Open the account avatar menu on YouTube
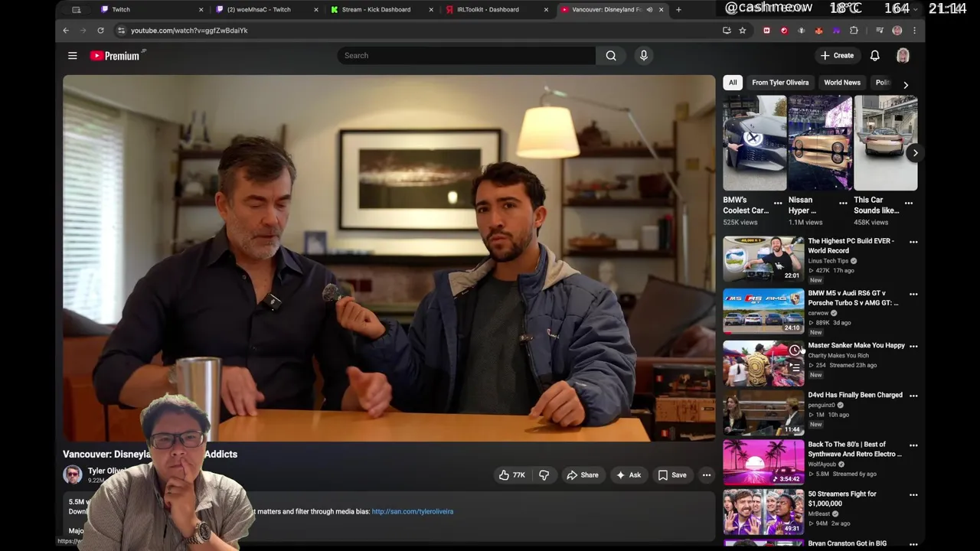The width and height of the screenshot is (980, 551). click(x=903, y=56)
